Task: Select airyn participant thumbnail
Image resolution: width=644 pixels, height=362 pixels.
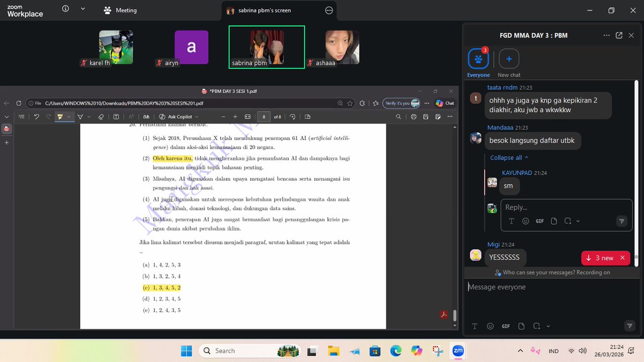Action: (191, 48)
